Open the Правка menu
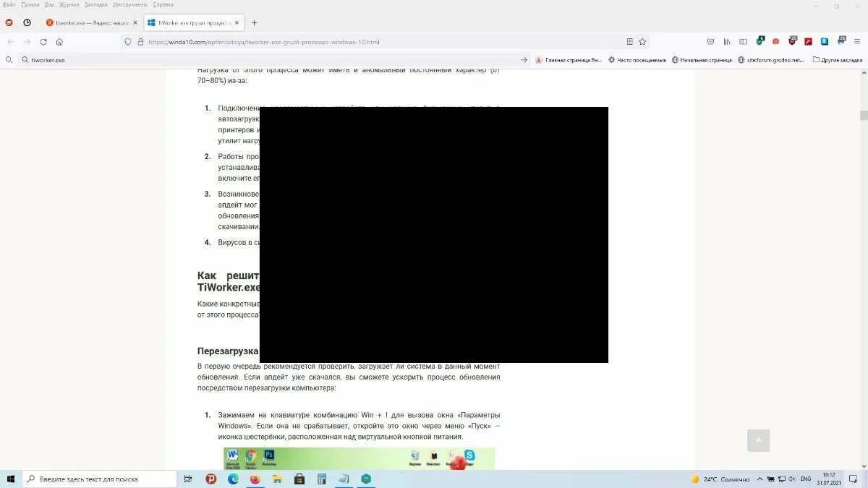 pos(30,4)
